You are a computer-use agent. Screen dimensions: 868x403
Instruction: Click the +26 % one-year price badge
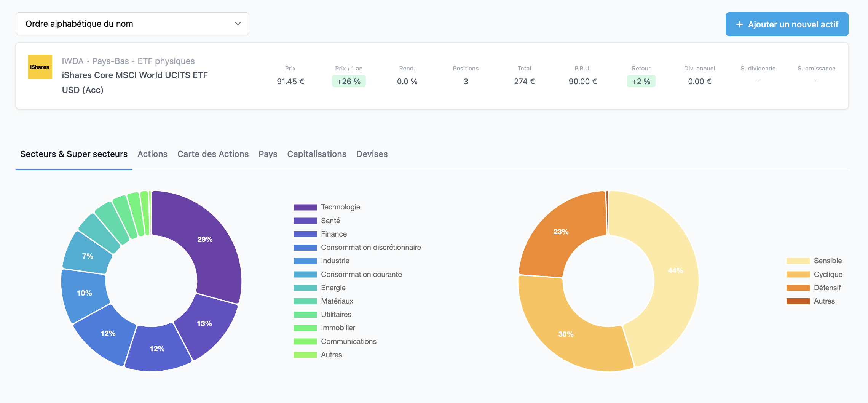pos(349,82)
